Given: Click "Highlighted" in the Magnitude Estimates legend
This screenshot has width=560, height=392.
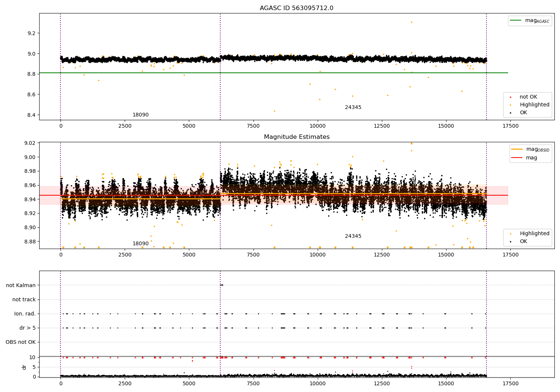Looking at the screenshot, I should point(535,234).
